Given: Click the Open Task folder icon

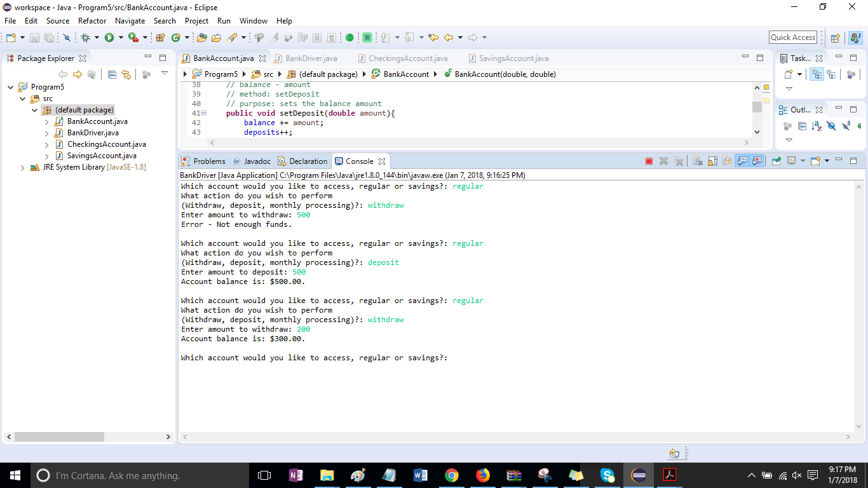Looking at the screenshot, I should (x=217, y=38).
